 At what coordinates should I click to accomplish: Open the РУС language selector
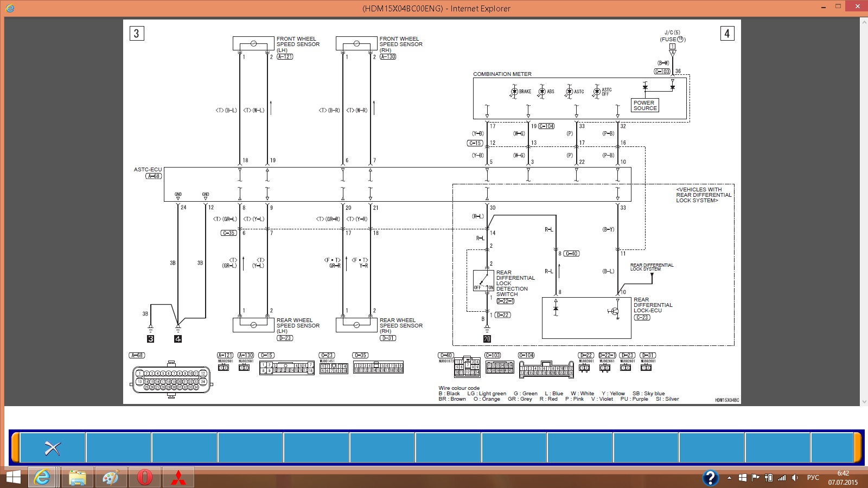pyautogui.click(x=813, y=478)
